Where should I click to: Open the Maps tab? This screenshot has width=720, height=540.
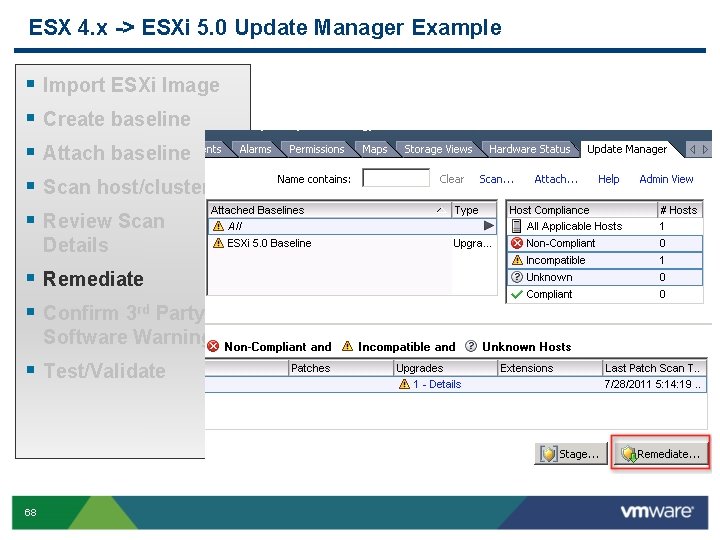374,149
